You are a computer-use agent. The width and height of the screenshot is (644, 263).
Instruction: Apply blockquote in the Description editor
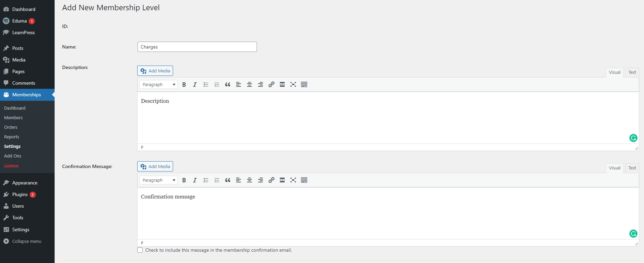[228, 84]
